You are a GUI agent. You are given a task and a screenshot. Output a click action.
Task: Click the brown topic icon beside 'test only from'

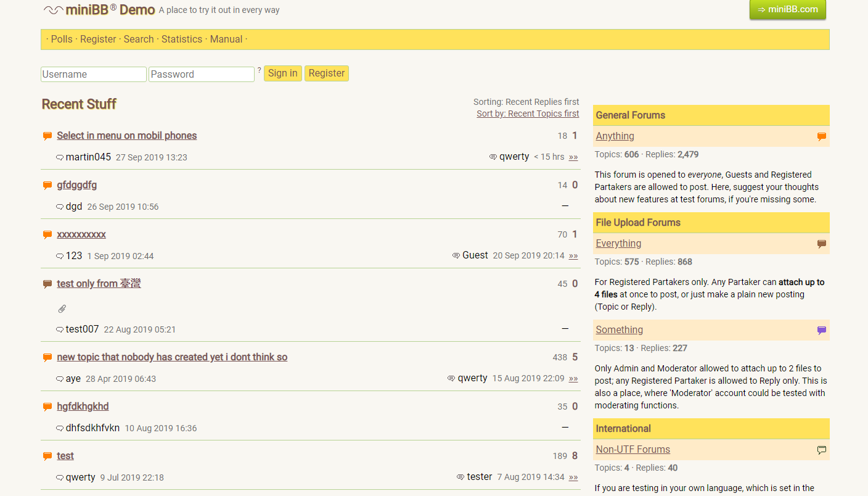pyautogui.click(x=47, y=284)
